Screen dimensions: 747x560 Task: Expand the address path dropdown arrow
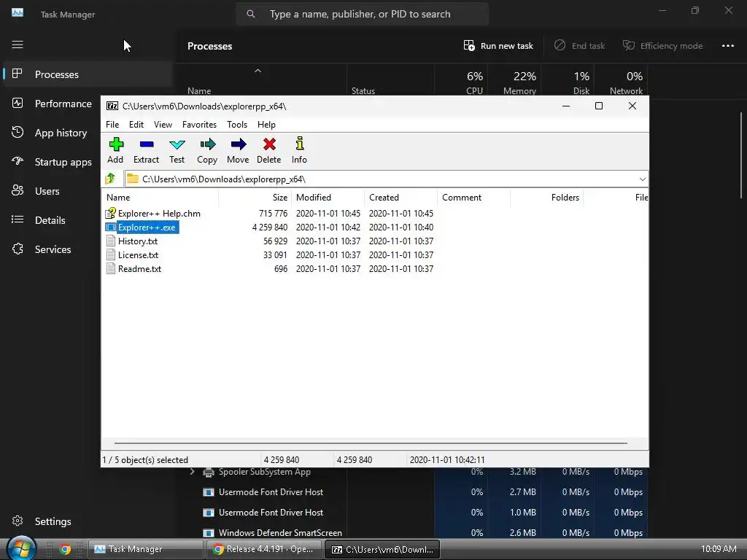click(642, 179)
